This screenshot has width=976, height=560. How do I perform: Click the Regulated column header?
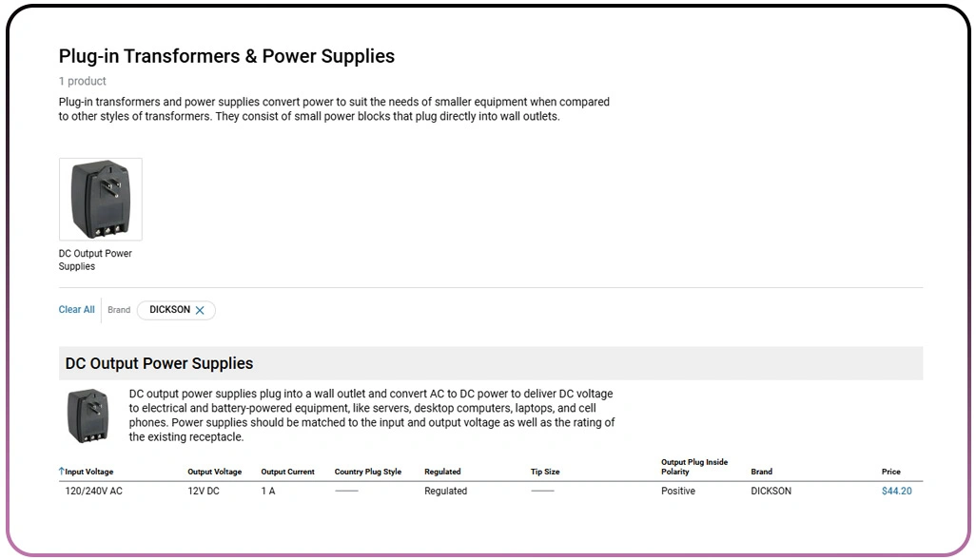[442, 472]
